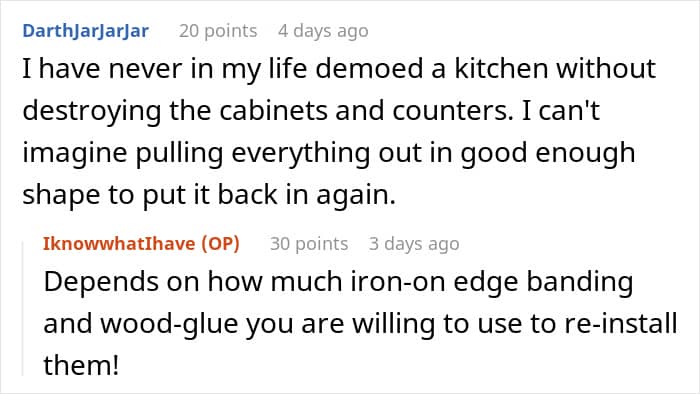Click the word 'them!' ending the reply
The image size is (700, 394).
pos(81,365)
